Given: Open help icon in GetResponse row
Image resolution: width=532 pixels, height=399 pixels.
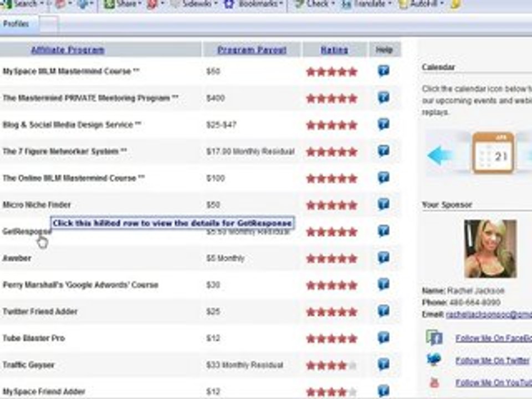Looking at the screenshot, I should pos(383,231).
